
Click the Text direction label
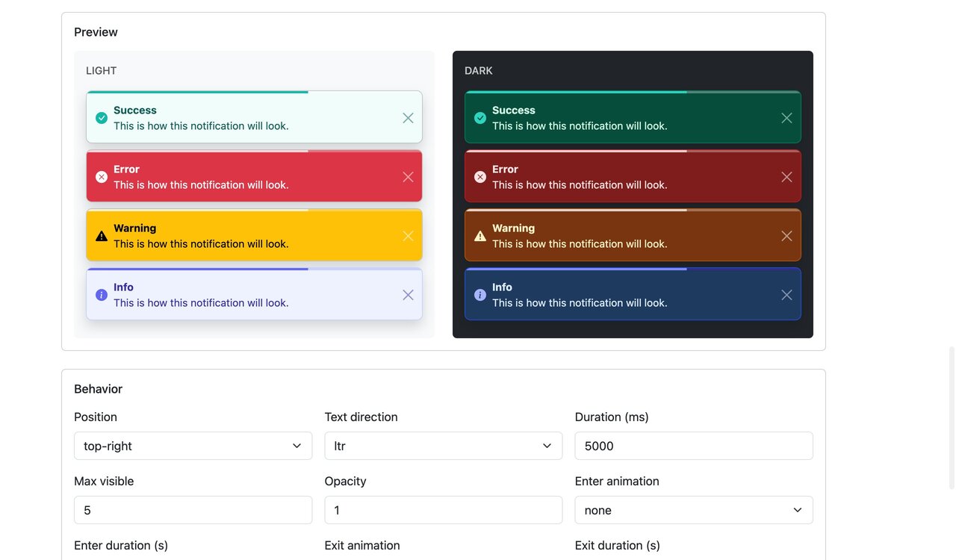click(x=361, y=417)
